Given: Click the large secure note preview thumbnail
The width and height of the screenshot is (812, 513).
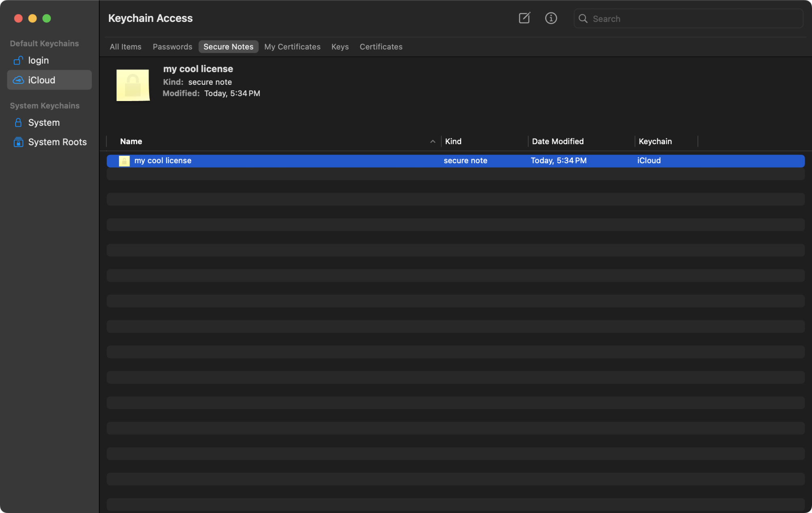Looking at the screenshot, I should click(x=133, y=85).
